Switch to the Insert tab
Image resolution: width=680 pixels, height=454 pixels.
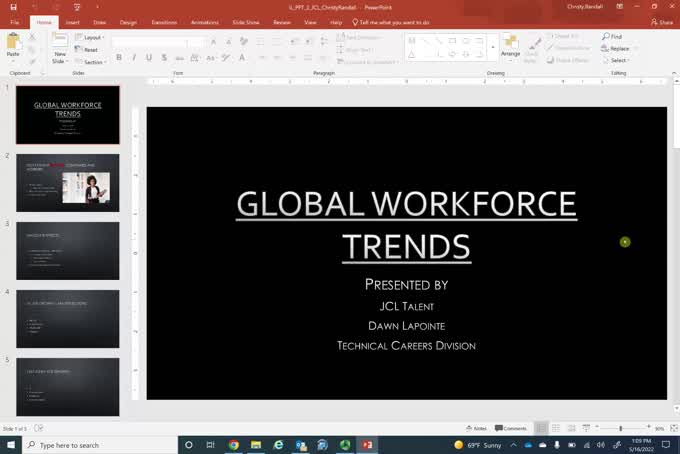pos(72,22)
